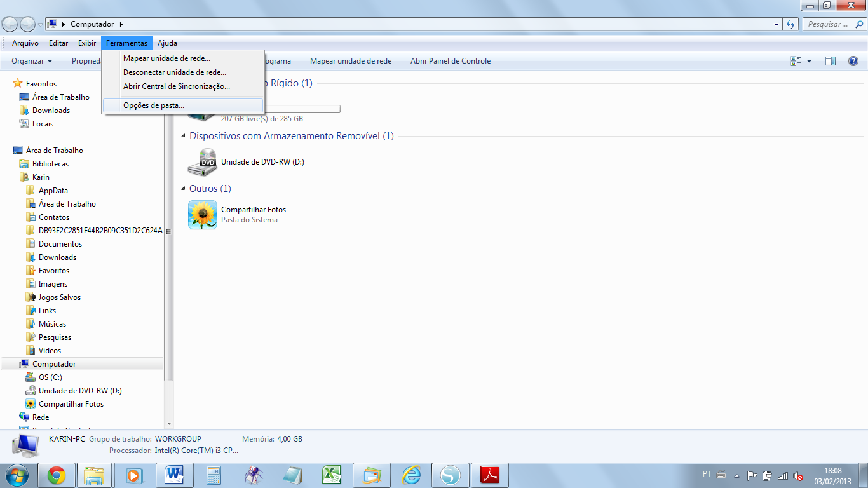Screen dimensions: 868x488
Task: Open Área de Trabalho under Favoritos
Action: 61,97
